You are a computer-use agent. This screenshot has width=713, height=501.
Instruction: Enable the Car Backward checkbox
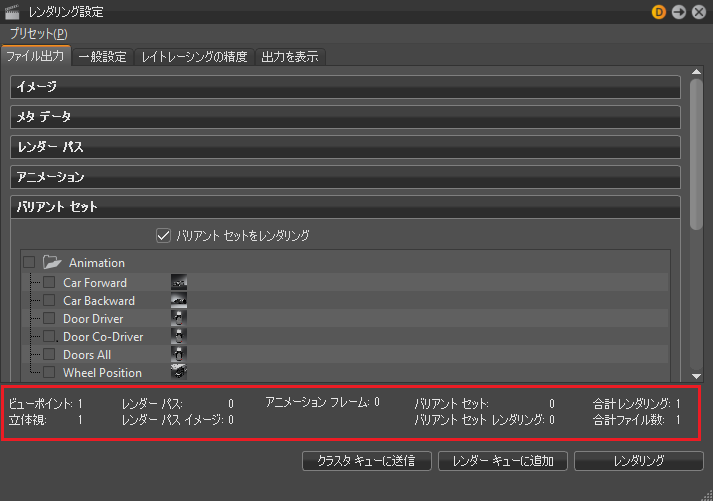pos(49,300)
